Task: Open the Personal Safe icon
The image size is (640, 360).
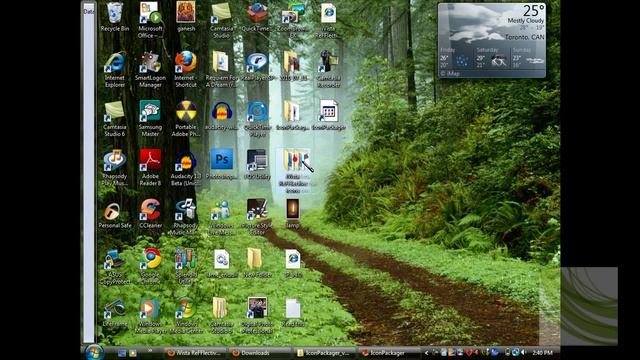Action: coord(115,214)
